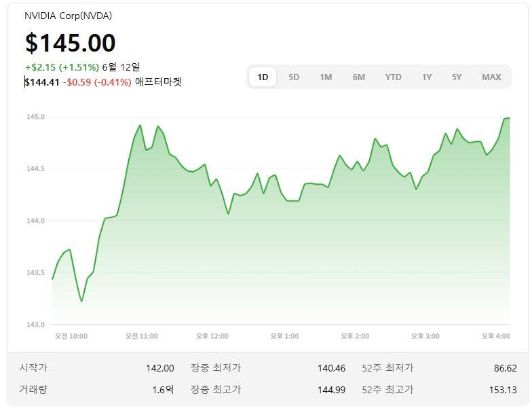The height and width of the screenshot is (417, 532).
Task: Click the 145.0 y-axis label
Action: pyautogui.click(x=35, y=117)
